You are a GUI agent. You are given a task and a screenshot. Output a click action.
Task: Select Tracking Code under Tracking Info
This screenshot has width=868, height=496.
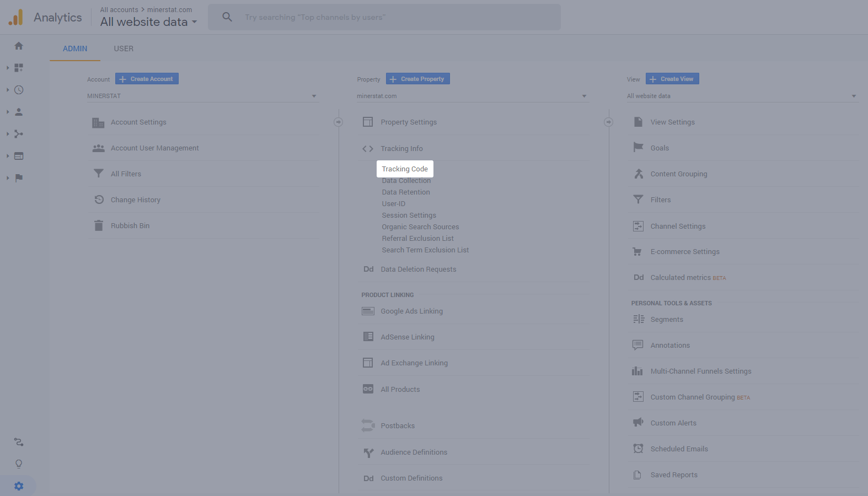click(x=405, y=169)
